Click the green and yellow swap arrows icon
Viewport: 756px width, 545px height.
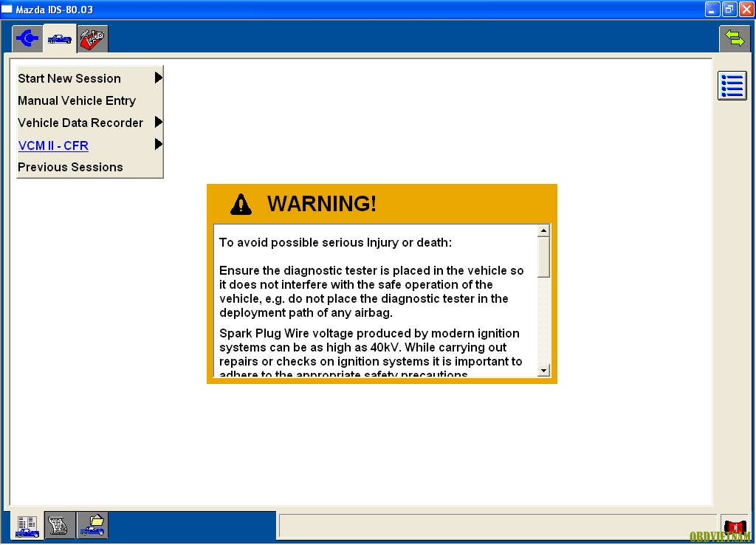tap(735, 38)
